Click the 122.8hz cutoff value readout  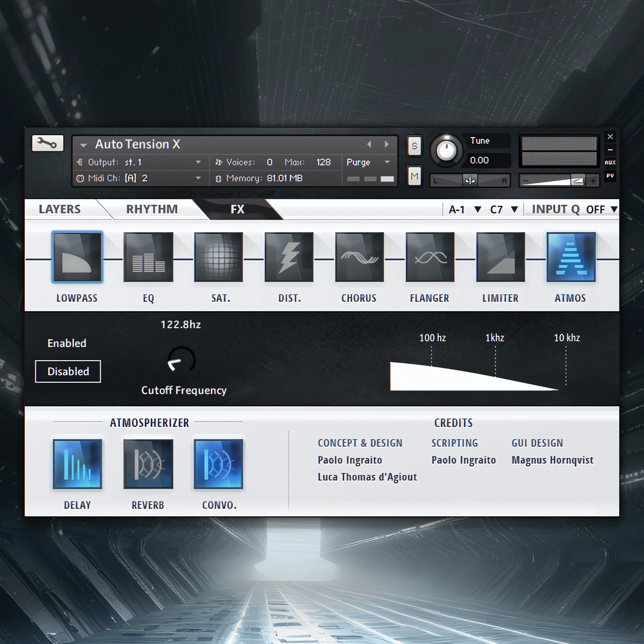coord(181,324)
